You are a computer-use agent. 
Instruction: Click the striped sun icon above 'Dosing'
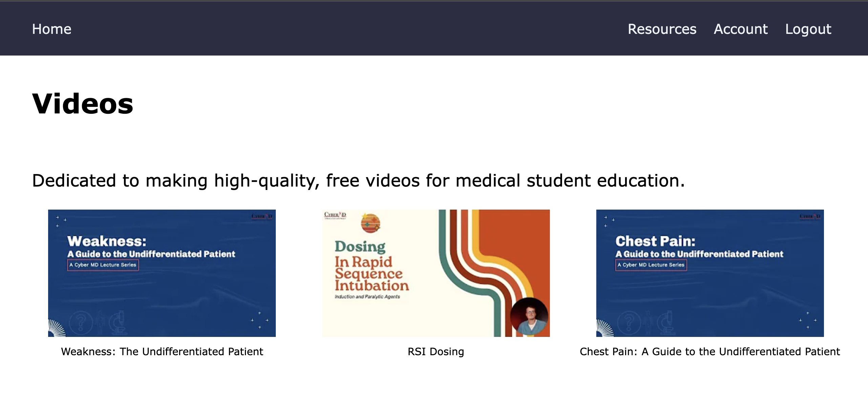(370, 223)
